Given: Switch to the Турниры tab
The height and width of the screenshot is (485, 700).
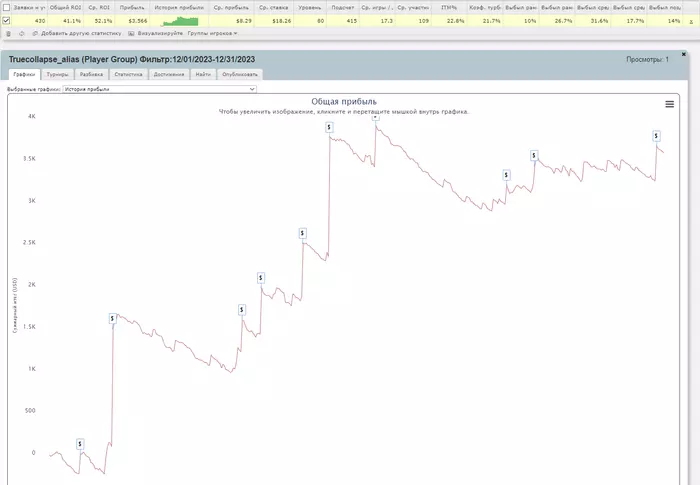Looking at the screenshot, I should click(x=58, y=74).
